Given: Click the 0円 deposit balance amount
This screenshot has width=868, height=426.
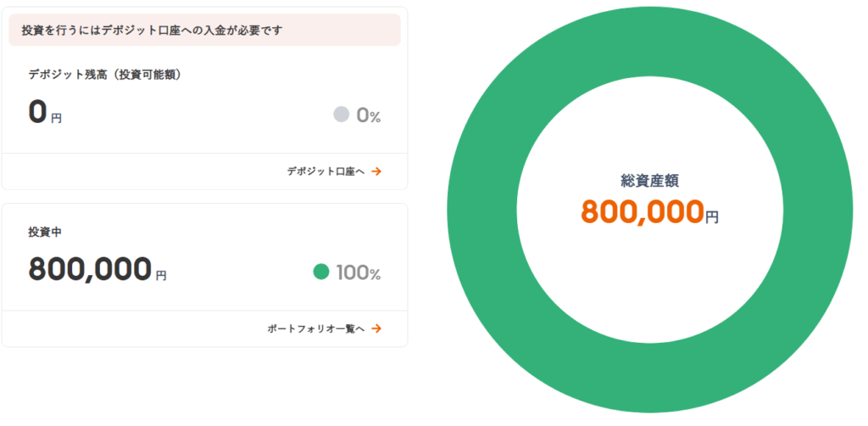Looking at the screenshot, I should 45,113.
